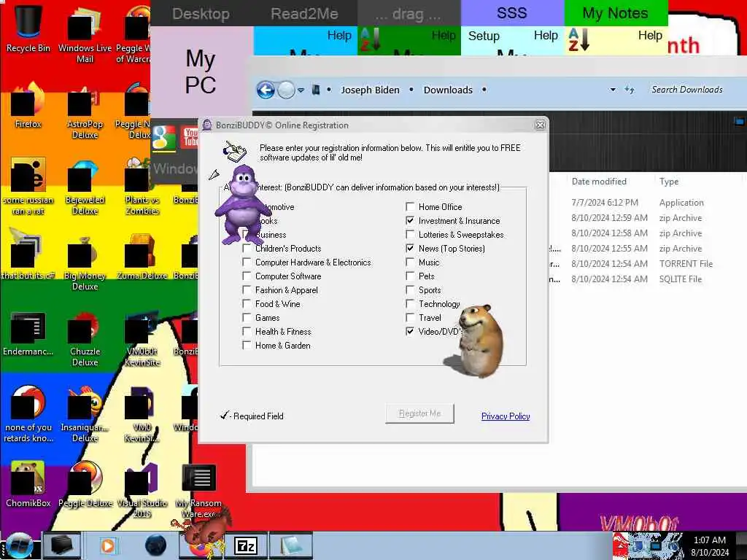This screenshot has width=747, height=560.
Task: Sort by the Date modified column header
Action: point(599,182)
